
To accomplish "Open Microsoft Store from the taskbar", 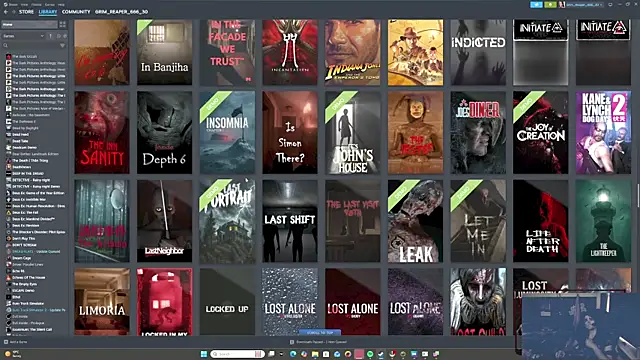I will pyautogui.click(x=326, y=354).
